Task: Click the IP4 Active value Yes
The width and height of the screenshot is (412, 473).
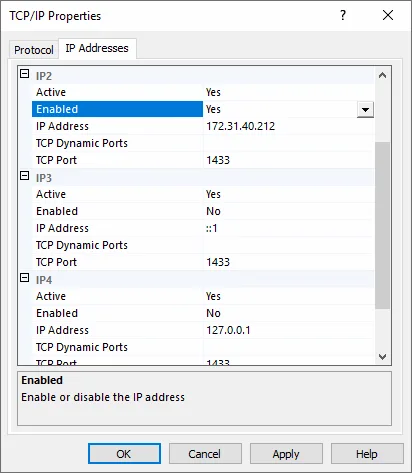Action: click(x=213, y=296)
